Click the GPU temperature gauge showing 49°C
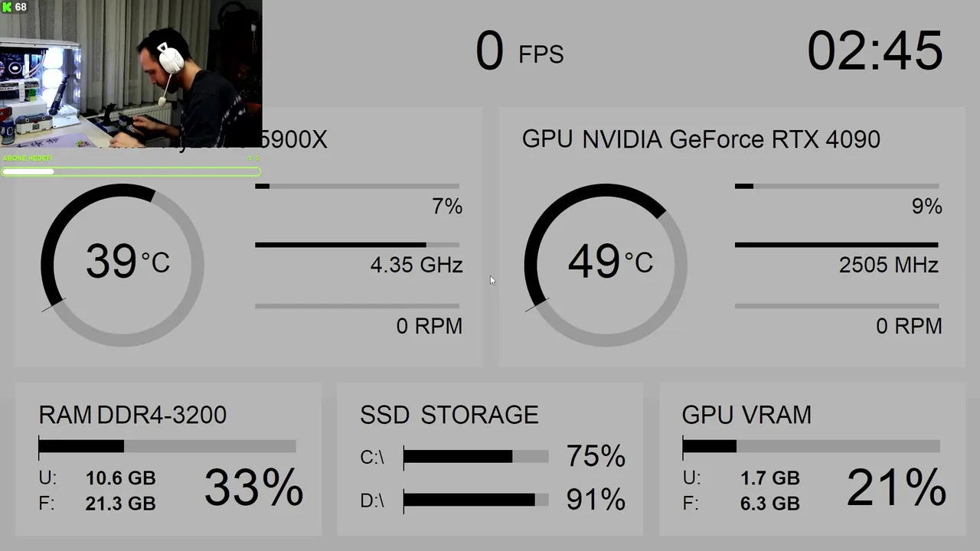980x551 pixels. (606, 264)
